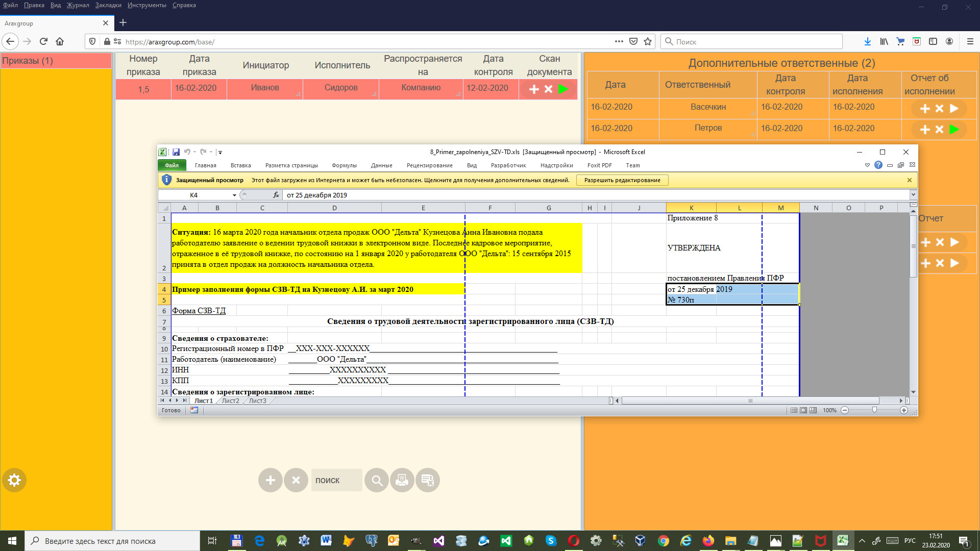This screenshot has width=980, height=551.
Task: Click Firefox downloads arrow icon
Action: (x=867, y=42)
